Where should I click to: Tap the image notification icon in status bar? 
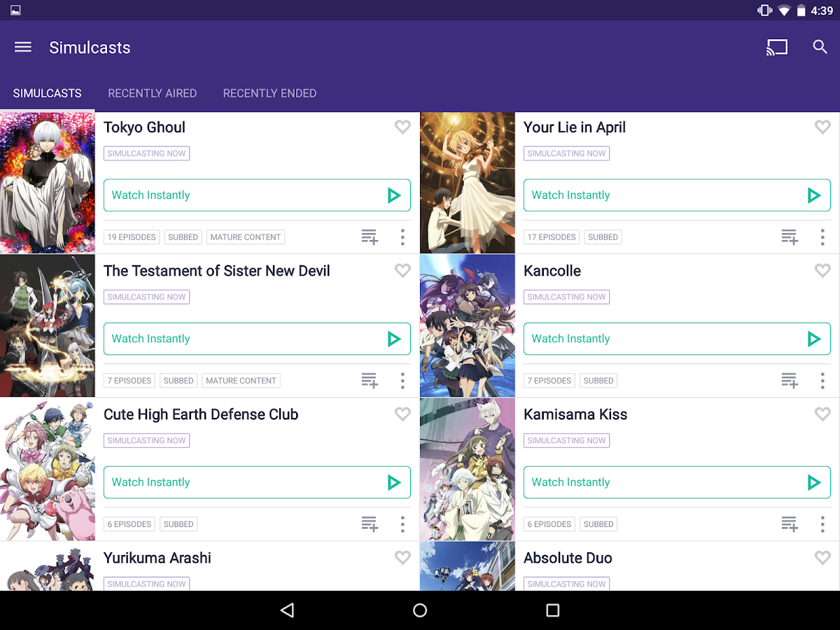tap(15, 10)
